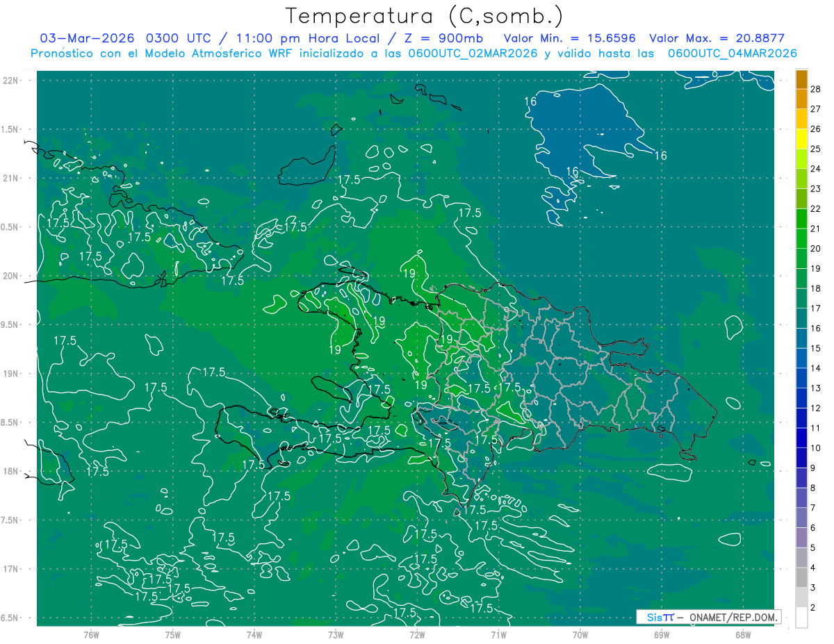
Task: Click the 6.5N latitude axis label
Action: pos(10,618)
